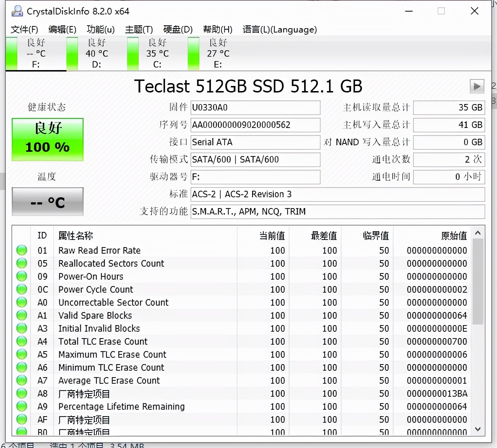Click the 良好 100 % health status button
Screen dimensions: 497x448
[x=48, y=139]
